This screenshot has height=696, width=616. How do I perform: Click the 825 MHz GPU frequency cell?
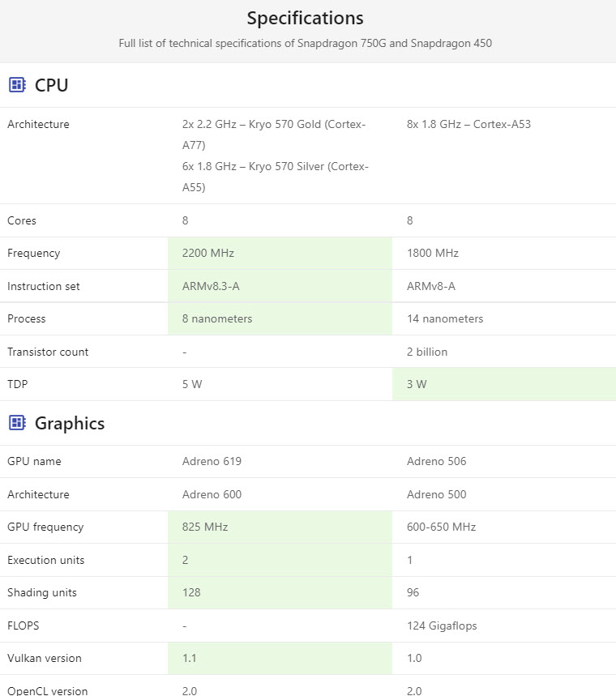(280, 527)
